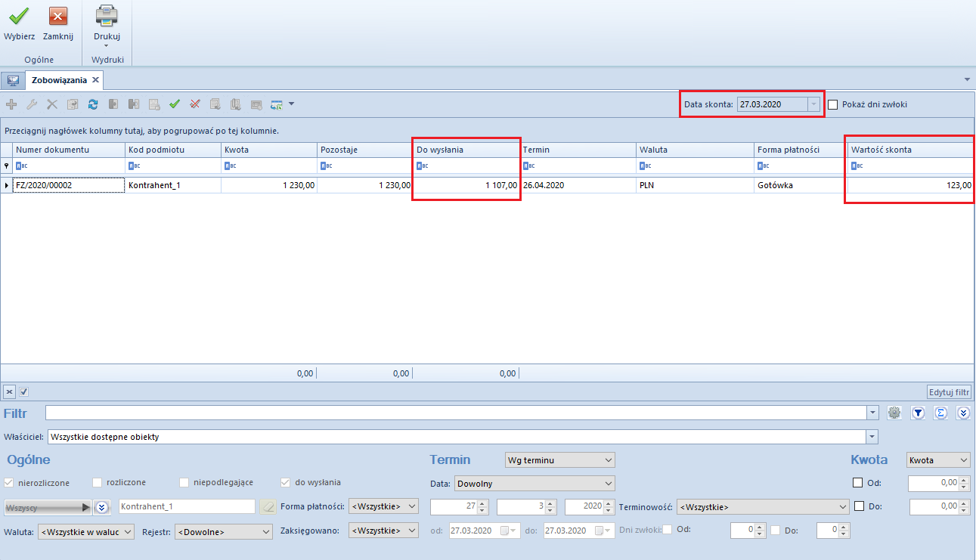Click the filter icon under Waluta header
Image resolution: width=976 pixels, height=560 pixels.
pos(645,166)
